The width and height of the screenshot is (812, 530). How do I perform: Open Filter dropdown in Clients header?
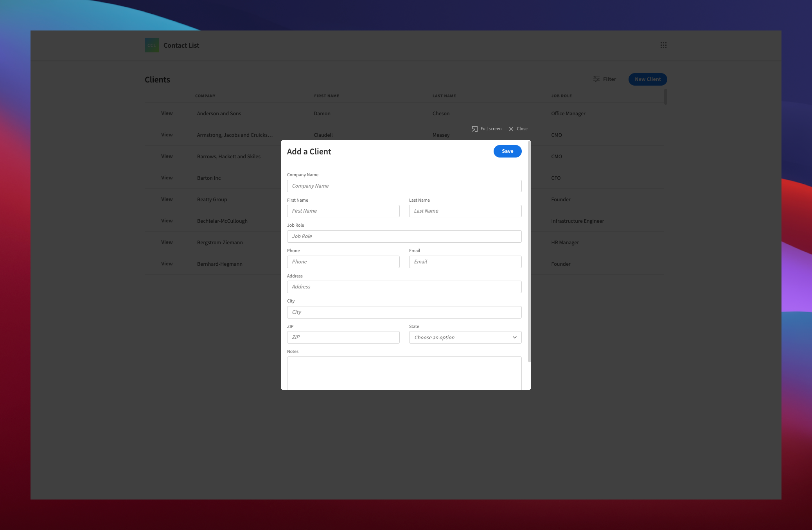pos(605,79)
